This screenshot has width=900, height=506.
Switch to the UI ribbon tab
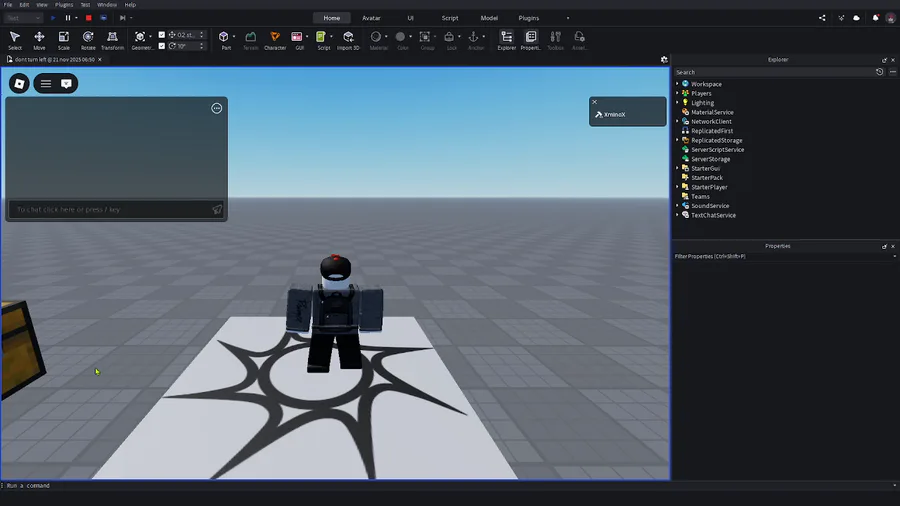pyautogui.click(x=410, y=18)
